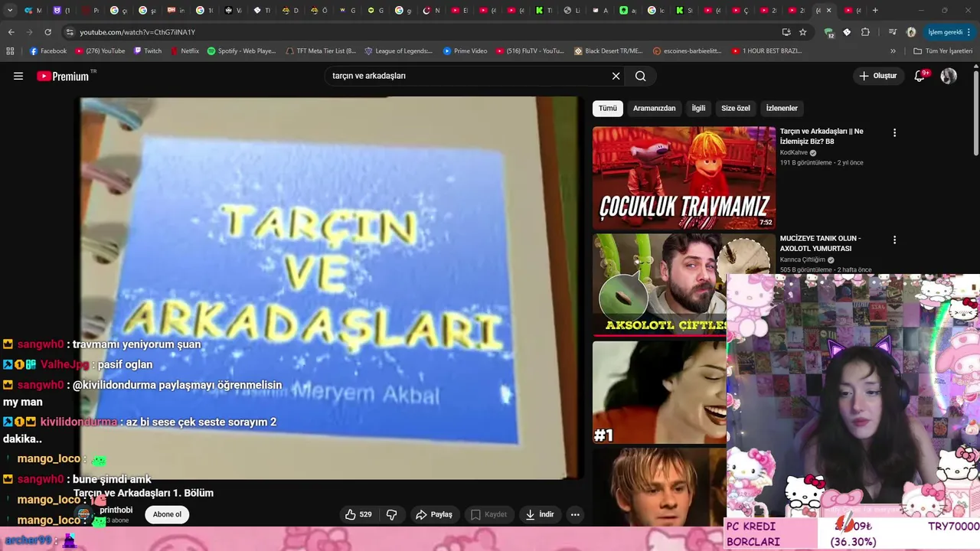Image resolution: width=980 pixels, height=551 pixels.
Task: Click the address bar URL
Action: pyautogui.click(x=138, y=32)
